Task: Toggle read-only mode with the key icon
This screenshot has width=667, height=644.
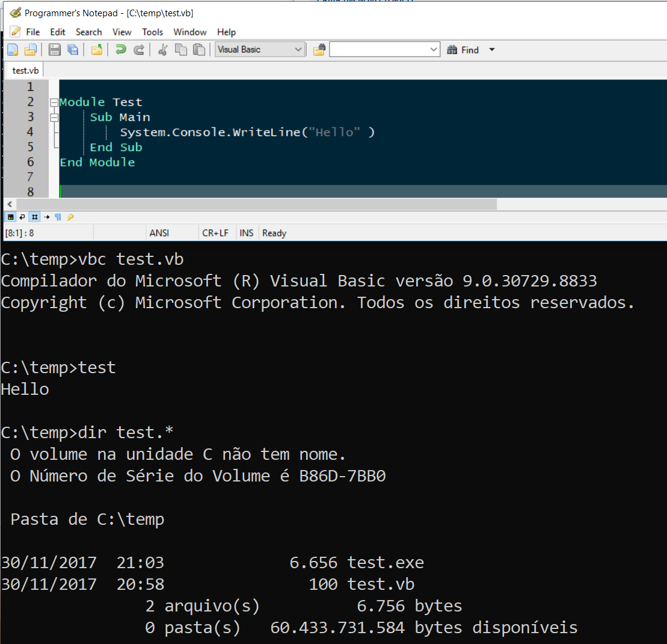Action: tap(70, 217)
